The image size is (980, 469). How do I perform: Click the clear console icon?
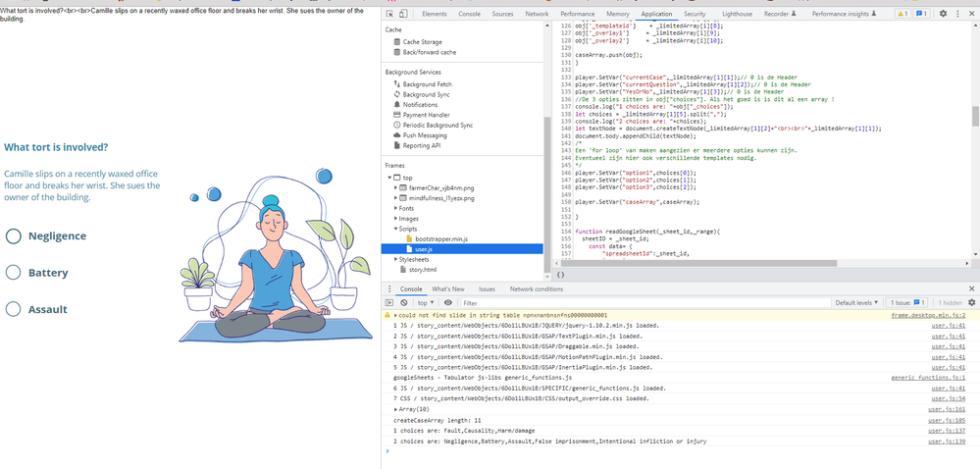point(403,303)
